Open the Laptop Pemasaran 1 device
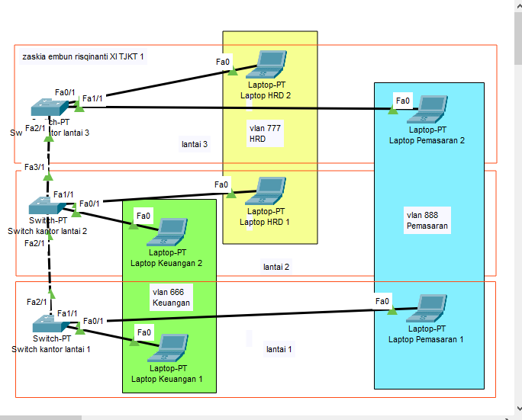Screen dimensions: 522x420 click(x=427, y=308)
